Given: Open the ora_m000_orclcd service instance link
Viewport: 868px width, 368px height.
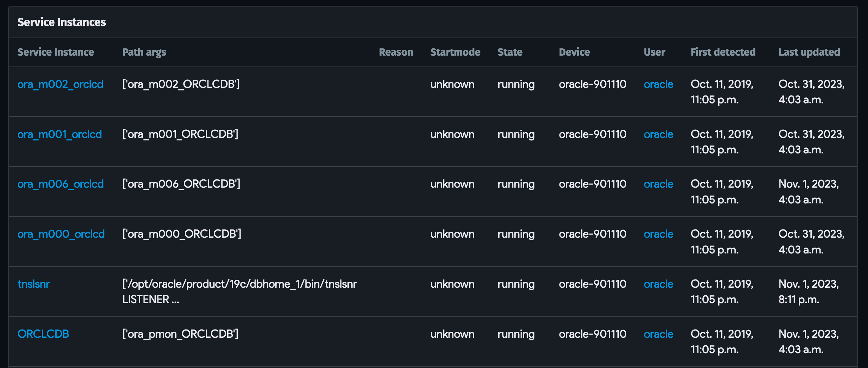Looking at the screenshot, I should pos(61,234).
